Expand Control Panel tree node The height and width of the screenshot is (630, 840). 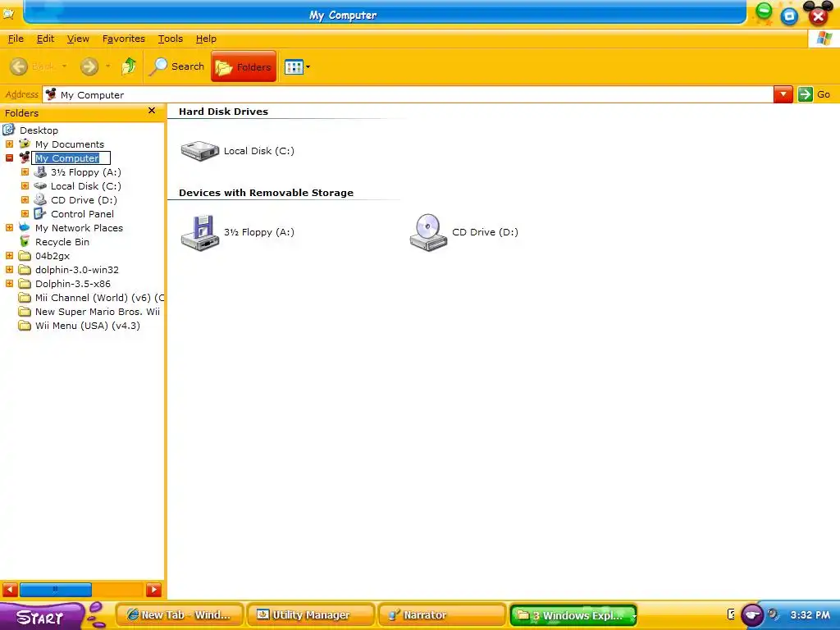point(25,214)
